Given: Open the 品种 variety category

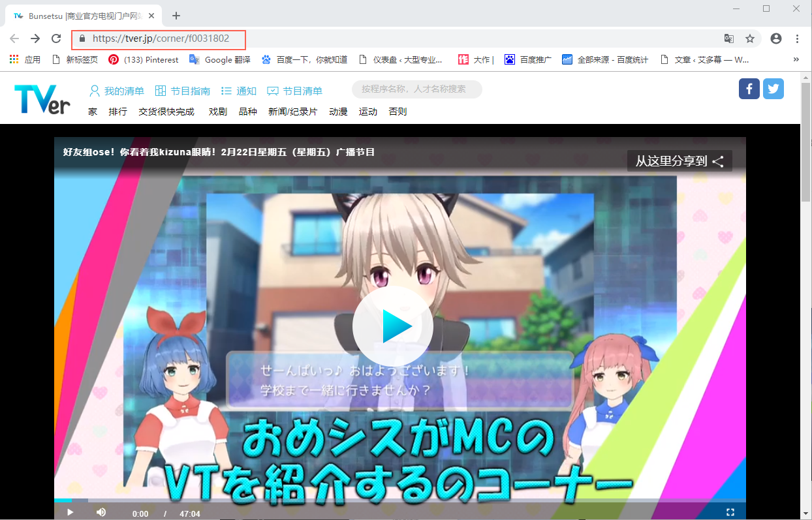Looking at the screenshot, I should coord(248,112).
